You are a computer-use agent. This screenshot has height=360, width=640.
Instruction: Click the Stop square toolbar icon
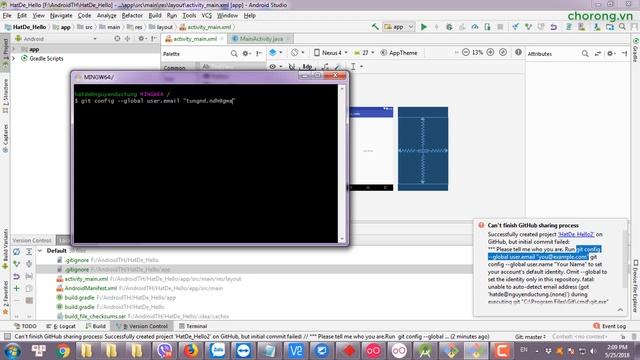tap(500, 27)
